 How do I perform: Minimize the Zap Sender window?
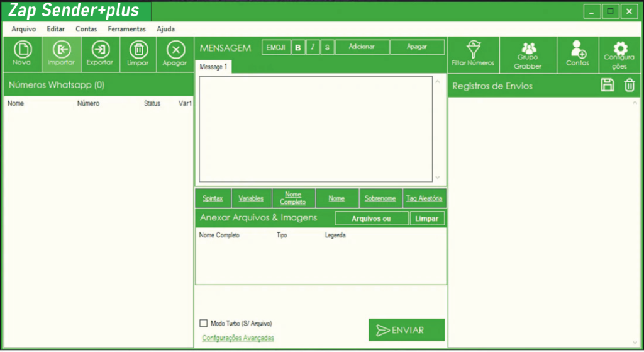(x=592, y=11)
